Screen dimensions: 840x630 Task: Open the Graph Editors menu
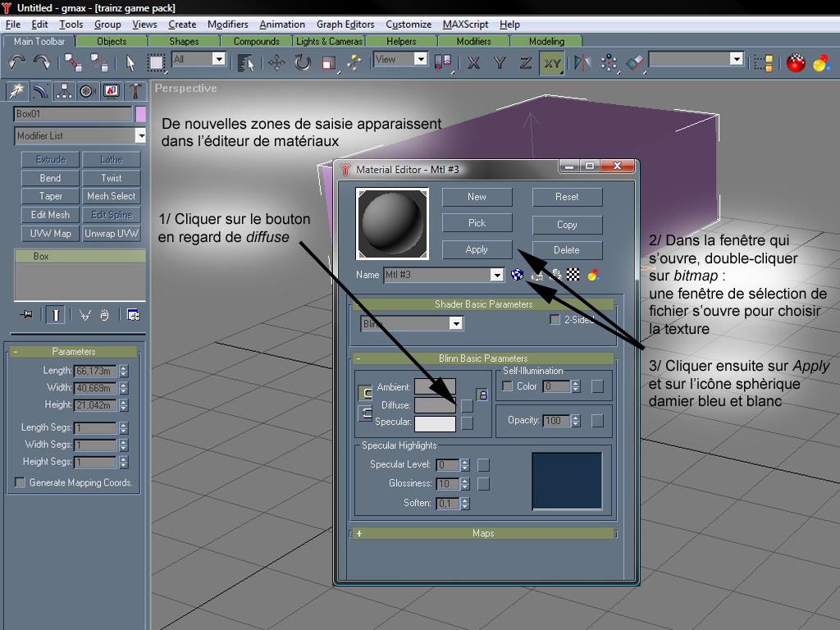point(345,25)
